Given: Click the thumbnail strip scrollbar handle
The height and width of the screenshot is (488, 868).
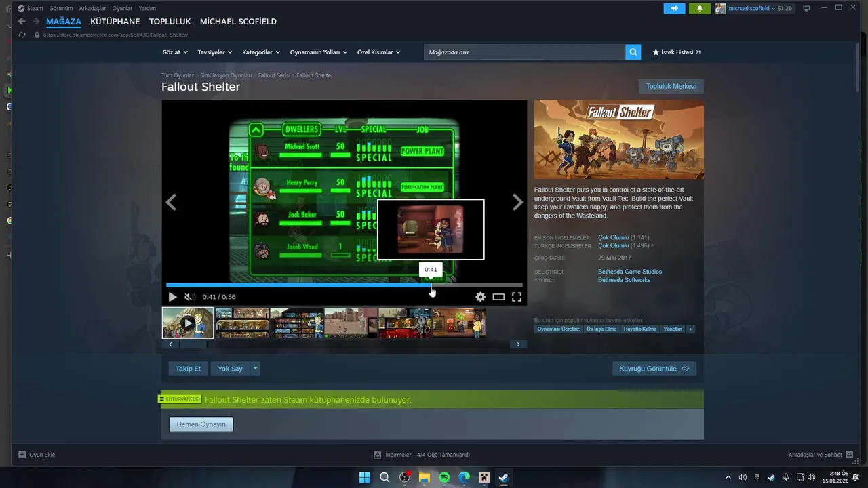Looking at the screenshot, I should pyautogui.click(x=193, y=344).
